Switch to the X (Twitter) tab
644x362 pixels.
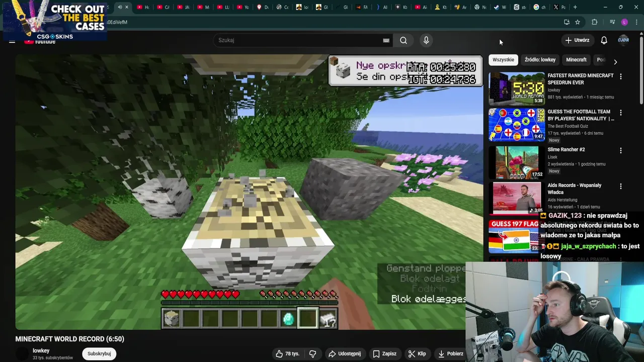coord(559,7)
